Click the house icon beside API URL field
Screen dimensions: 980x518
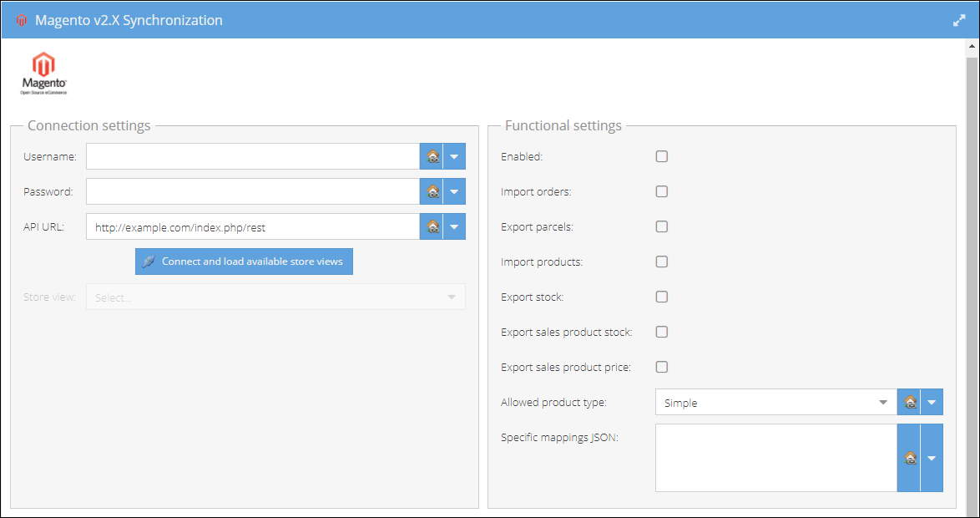[x=432, y=226]
